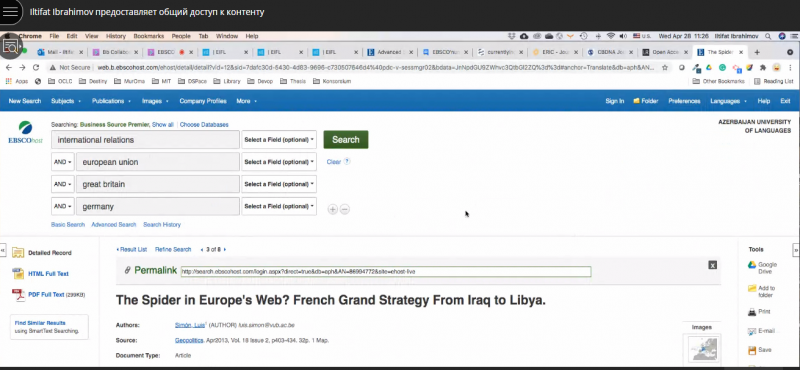Collapse the right Tools panel

pyautogui.click(x=796, y=250)
